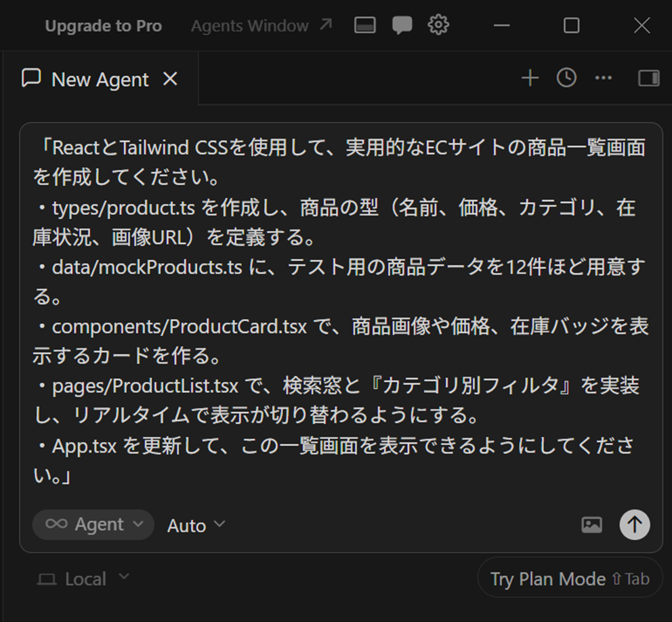Open the Agents Window
Image resolution: width=672 pixels, height=622 pixels.
(261, 26)
